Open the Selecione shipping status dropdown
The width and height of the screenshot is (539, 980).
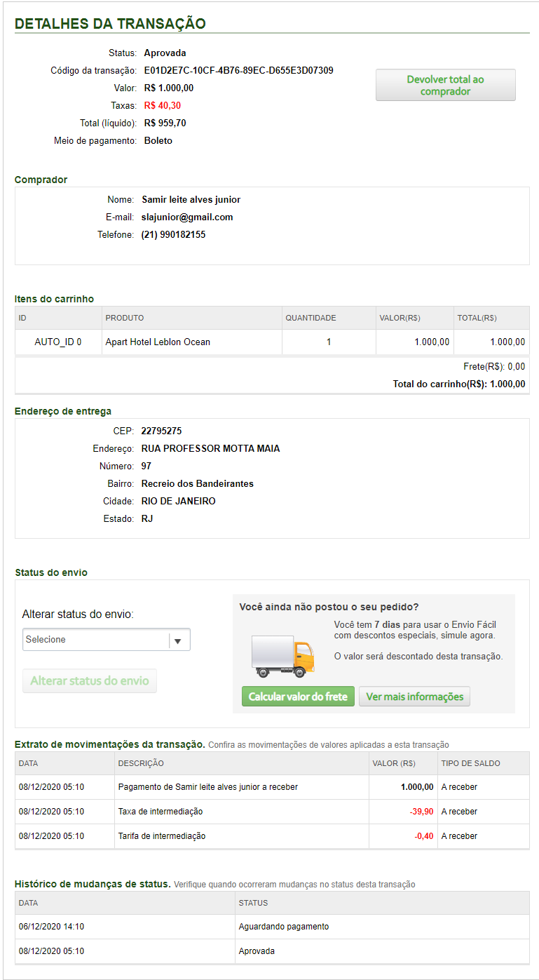(x=107, y=640)
